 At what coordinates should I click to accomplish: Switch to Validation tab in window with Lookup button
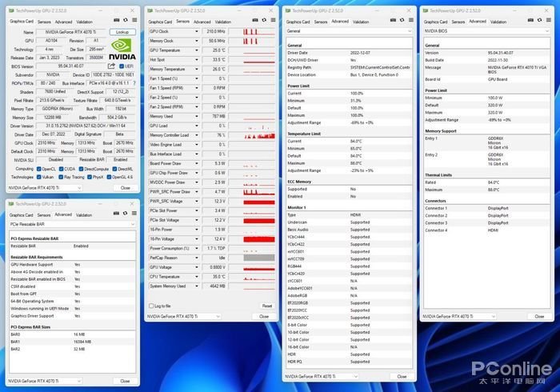point(84,22)
